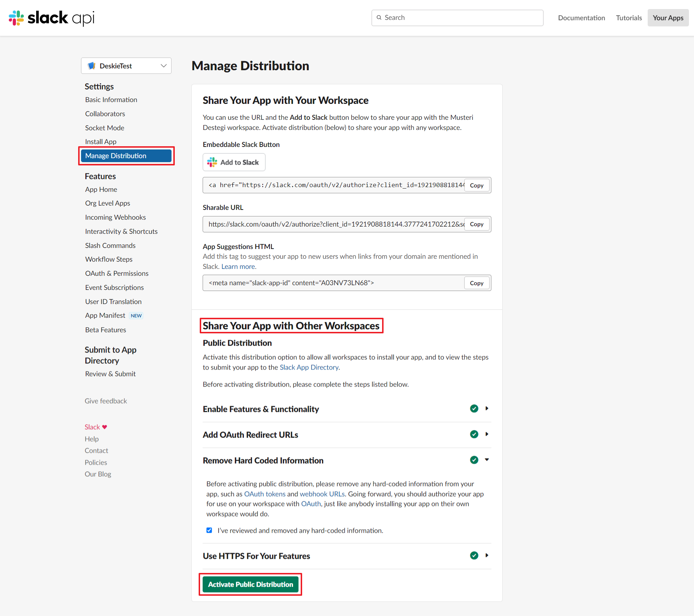The width and height of the screenshot is (694, 616).
Task: Click Remove Hard Coded Information heading
Action: coord(263,460)
